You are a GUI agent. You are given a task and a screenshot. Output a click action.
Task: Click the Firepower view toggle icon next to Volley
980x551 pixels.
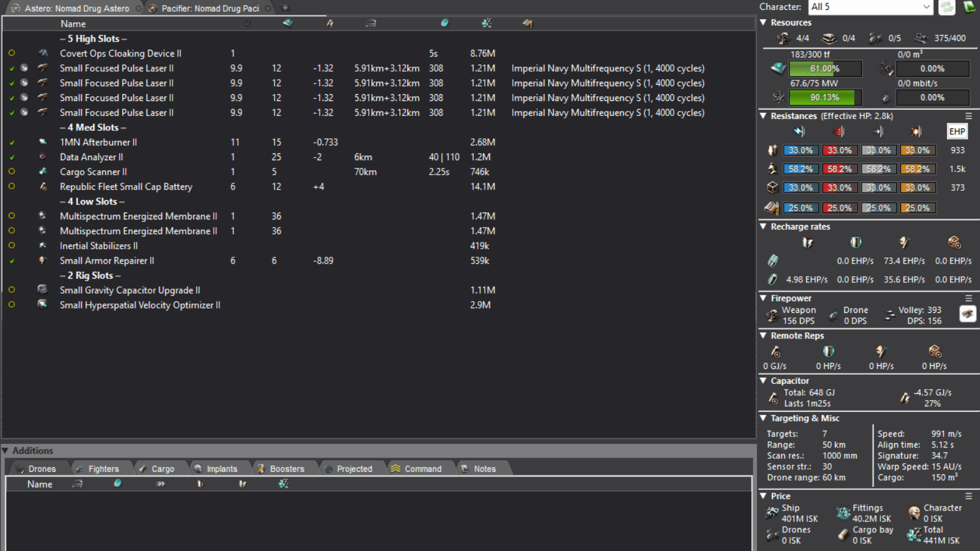(967, 314)
